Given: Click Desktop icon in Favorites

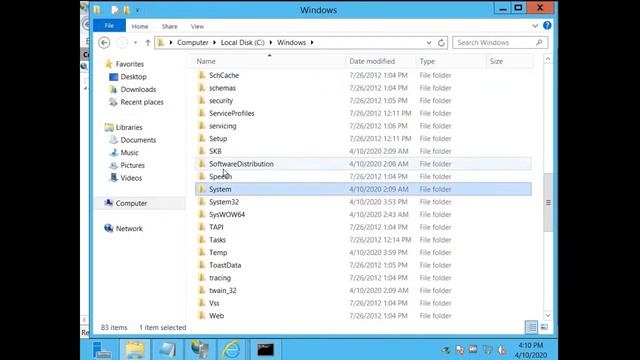Looking at the screenshot, I should tap(113, 77).
